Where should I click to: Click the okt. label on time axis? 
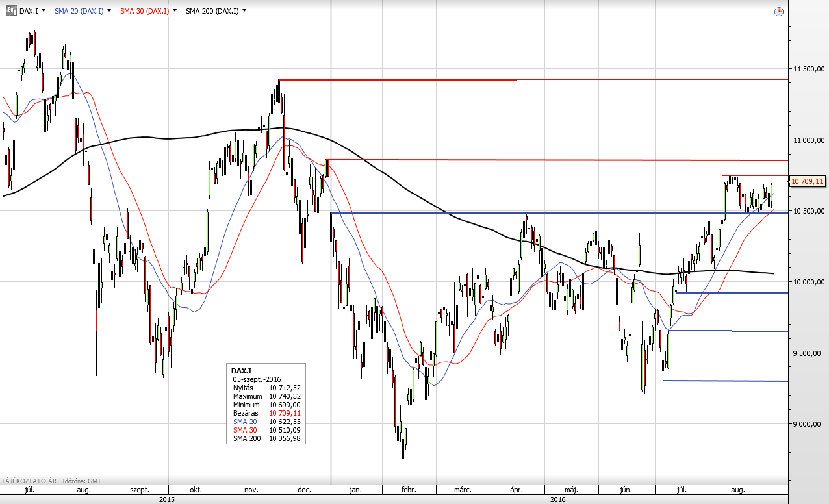click(x=195, y=490)
